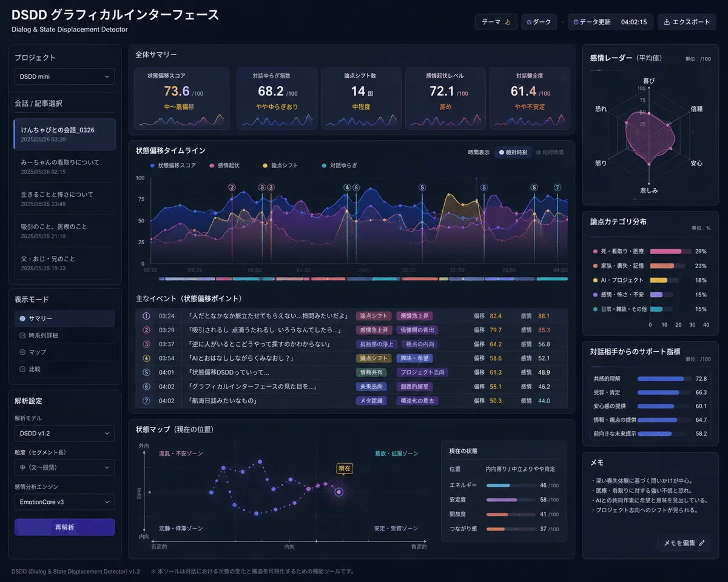This screenshot has height=582, width=728.
Task: Select the 絶対時刻 time display option
Action: click(x=513, y=153)
